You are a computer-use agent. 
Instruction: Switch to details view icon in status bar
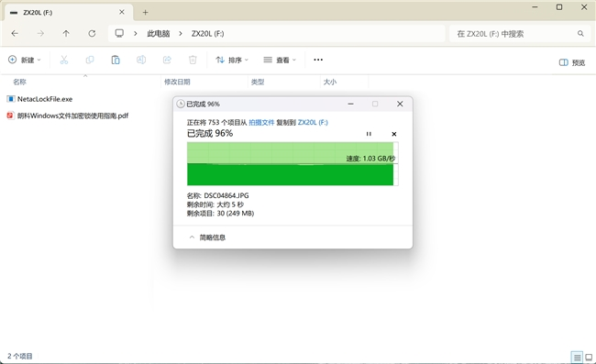click(x=577, y=357)
